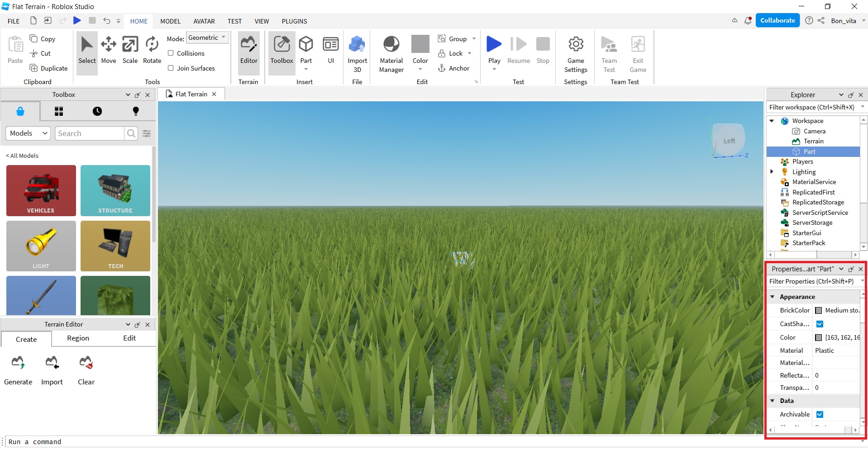Screen dimensions: 868x464
Task: Click the BrickColor swatch
Action: coord(818,310)
